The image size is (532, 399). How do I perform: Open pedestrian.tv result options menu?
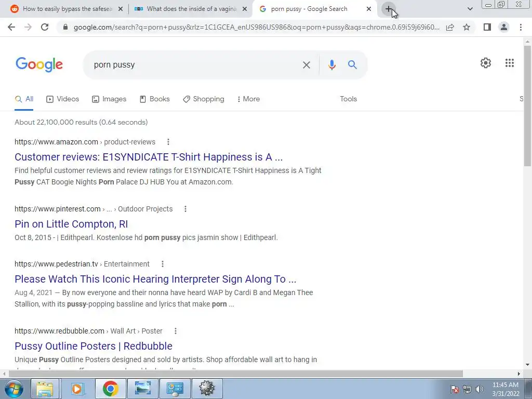tap(163, 264)
